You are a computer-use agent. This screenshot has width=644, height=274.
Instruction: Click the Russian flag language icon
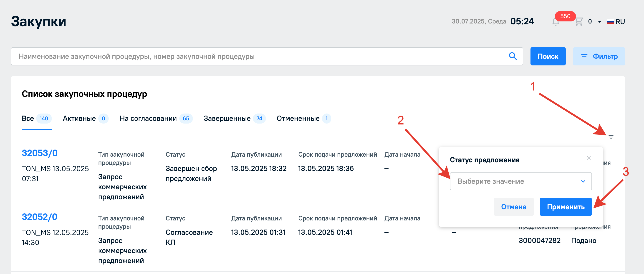(x=610, y=22)
